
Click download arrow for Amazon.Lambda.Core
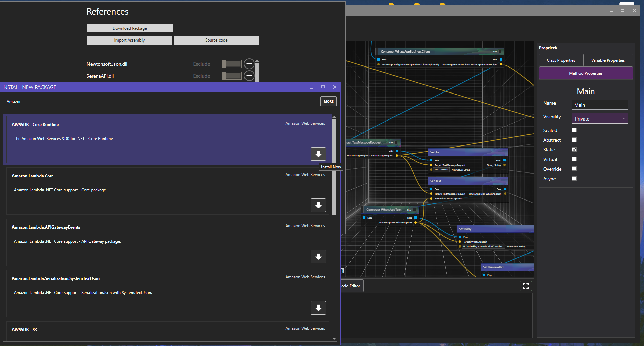[318, 205]
